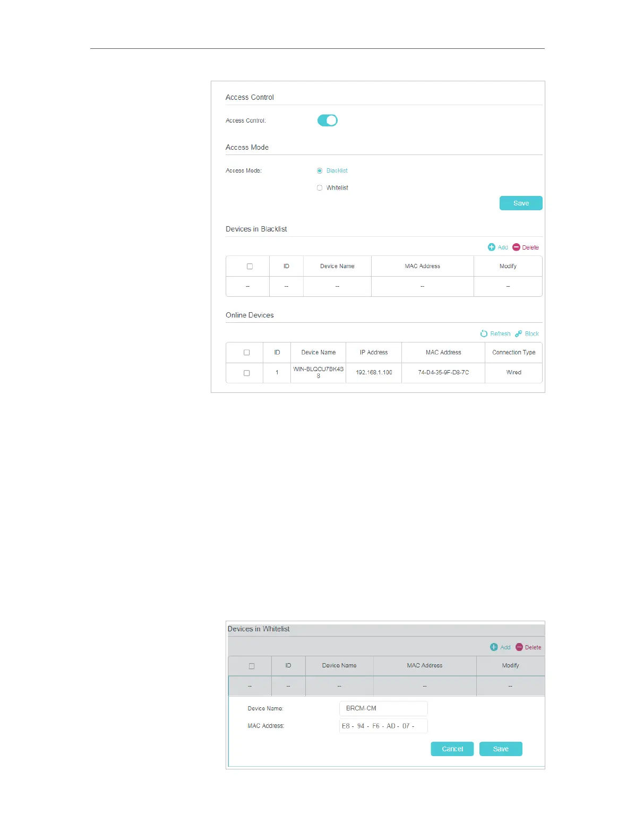This screenshot has width=635, height=840.
Task: Select the Whitelist access mode
Action: 320,187
